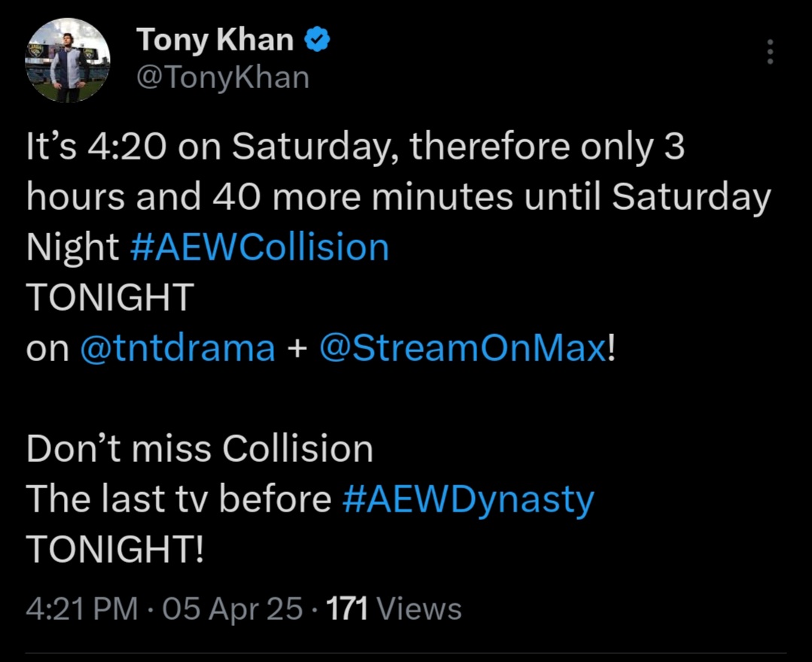Click the 171 Views count
This screenshot has height=662, width=812.
click(394, 609)
